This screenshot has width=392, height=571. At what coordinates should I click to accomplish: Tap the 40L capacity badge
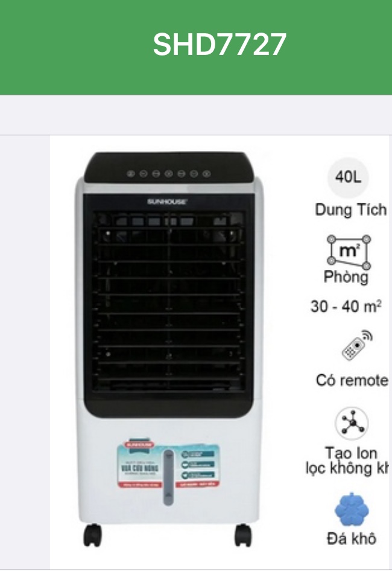348,177
